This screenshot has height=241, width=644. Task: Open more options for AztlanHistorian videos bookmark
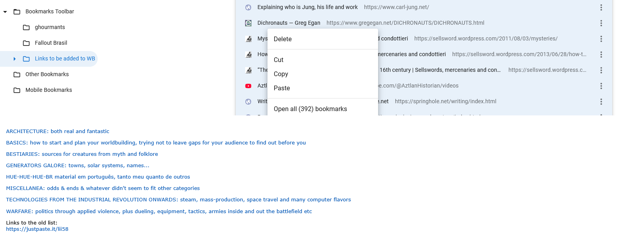(601, 86)
